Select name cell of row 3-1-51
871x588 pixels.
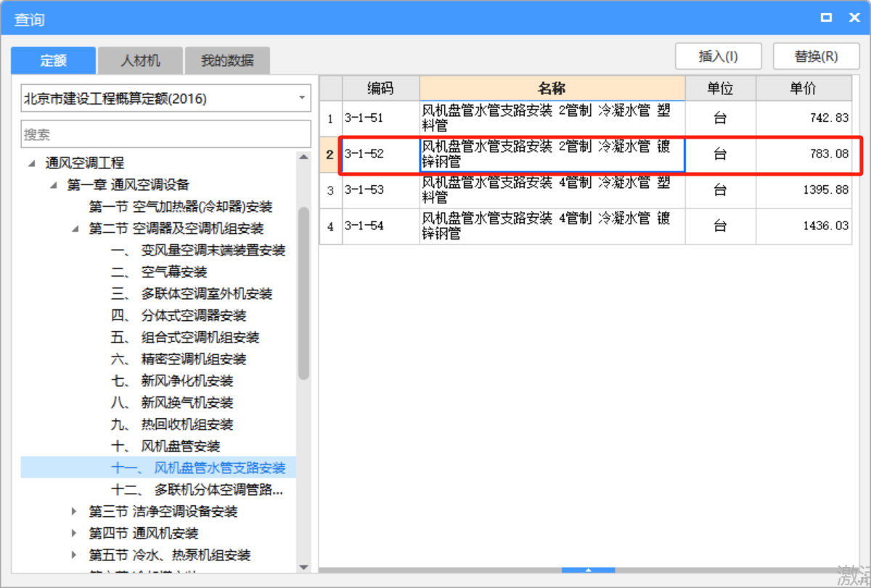[x=552, y=118]
